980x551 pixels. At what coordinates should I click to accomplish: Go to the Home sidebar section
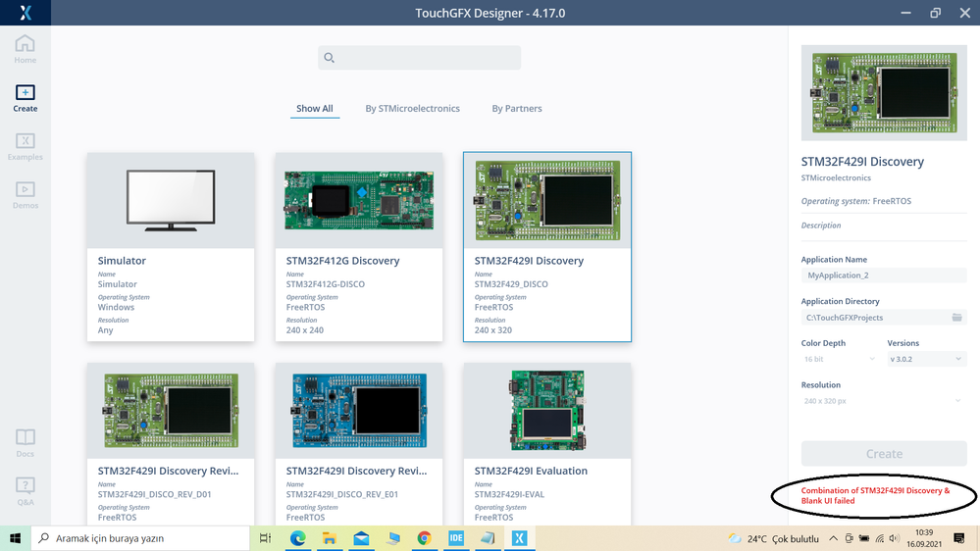click(25, 49)
